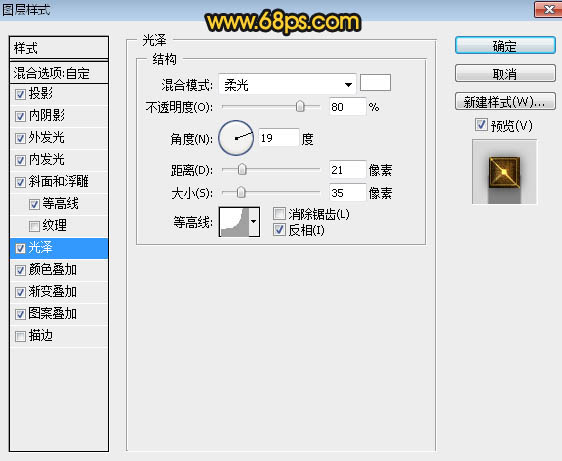Click the angle value field 19
Screen dimensions: 562x461
(278, 138)
